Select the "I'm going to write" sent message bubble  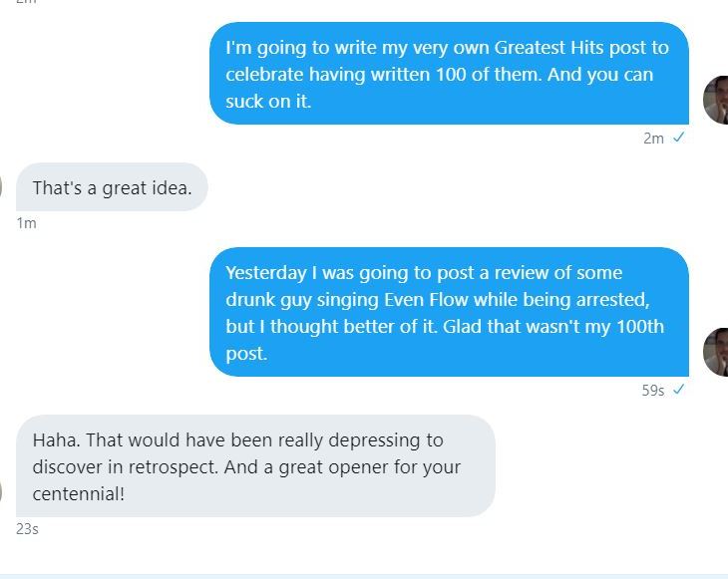(x=449, y=74)
